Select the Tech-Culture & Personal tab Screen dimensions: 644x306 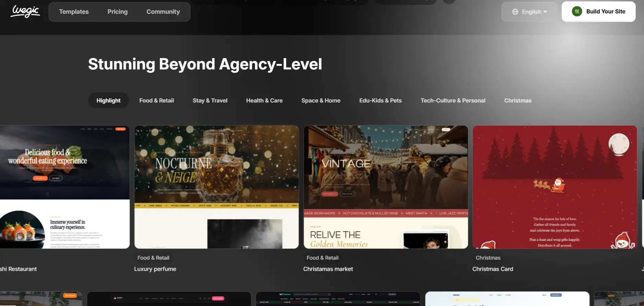click(453, 100)
